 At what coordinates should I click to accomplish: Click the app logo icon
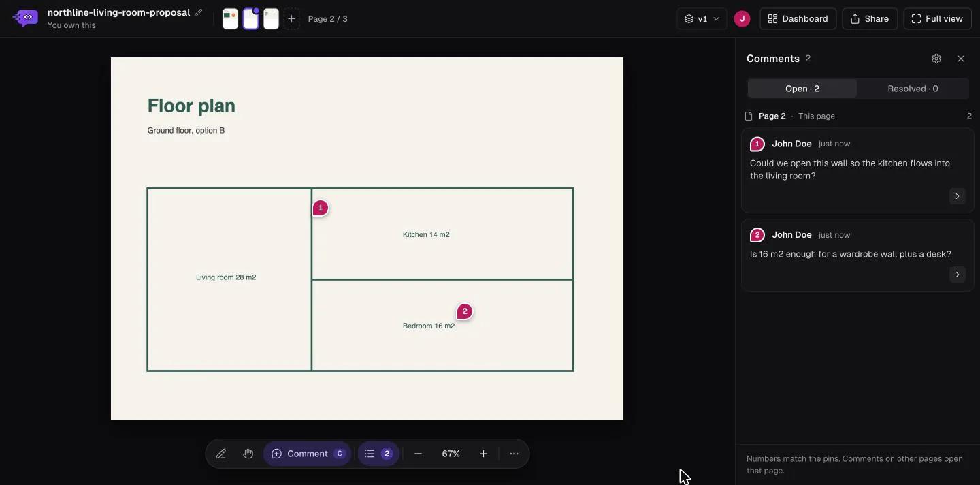point(26,18)
